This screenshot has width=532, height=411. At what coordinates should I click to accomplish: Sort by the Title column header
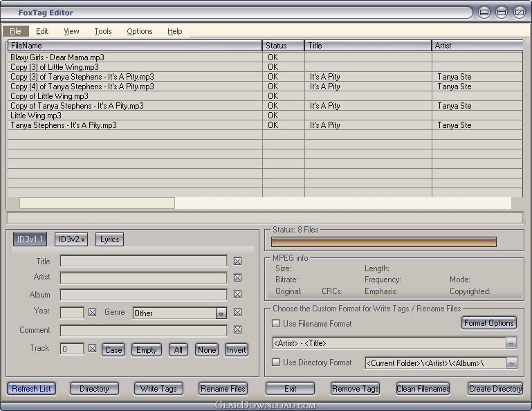pos(368,46)
